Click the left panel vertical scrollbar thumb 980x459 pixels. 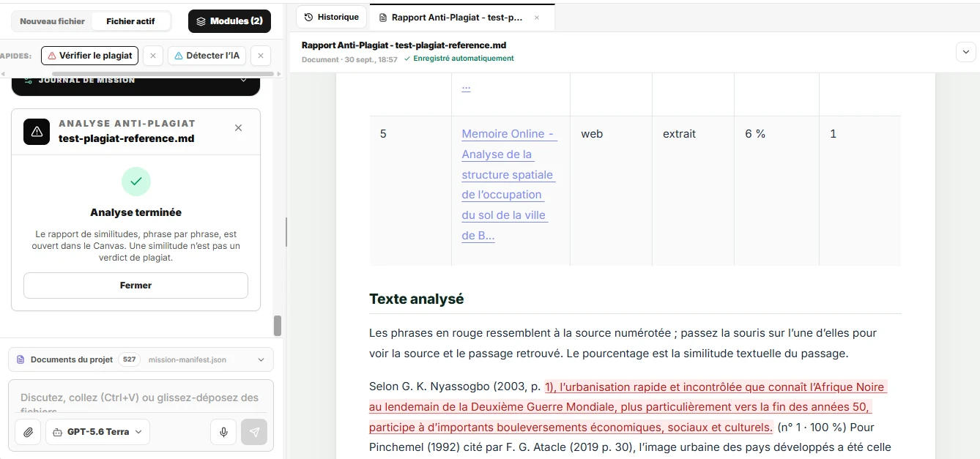[278, 326]
